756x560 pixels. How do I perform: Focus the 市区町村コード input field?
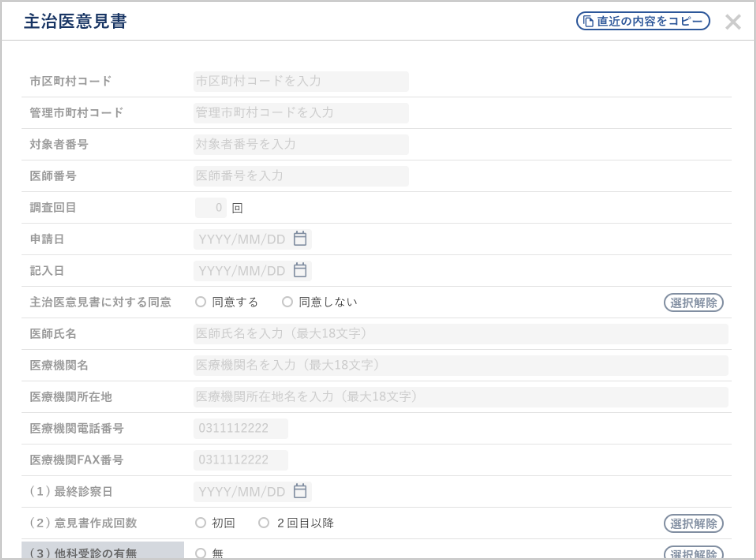(301, 81)
